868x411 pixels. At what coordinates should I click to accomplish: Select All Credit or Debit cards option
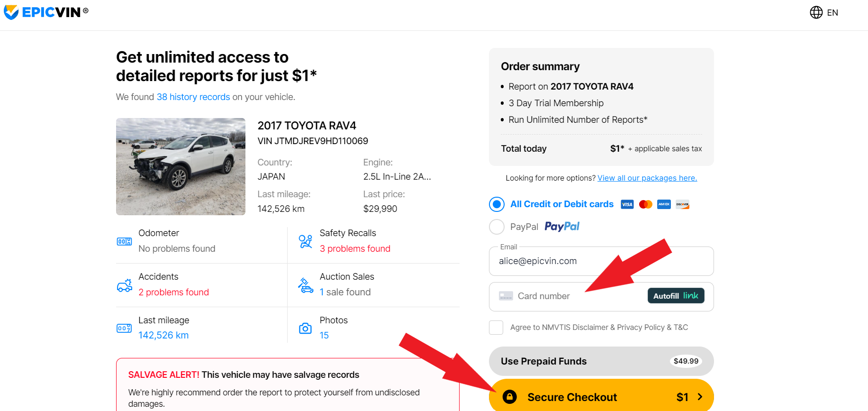(x=497, y=204)
